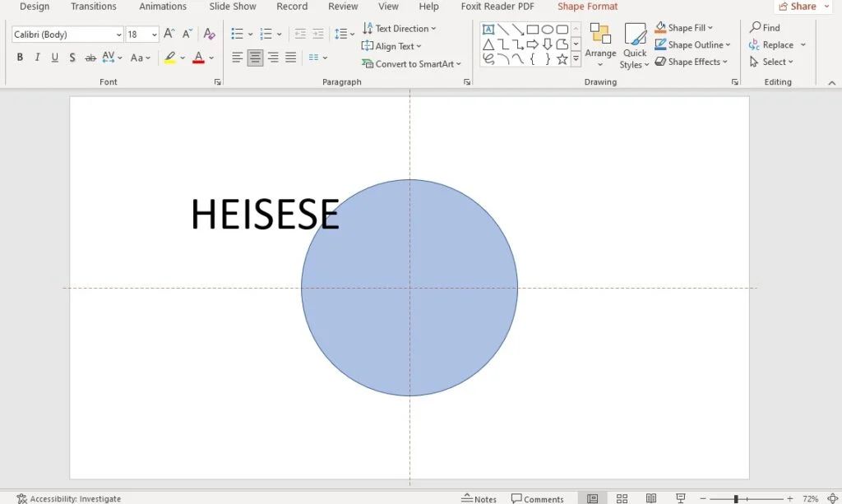Switch to Slide Sorter view
The image size is (842, 504).
[x=622, y=497]
